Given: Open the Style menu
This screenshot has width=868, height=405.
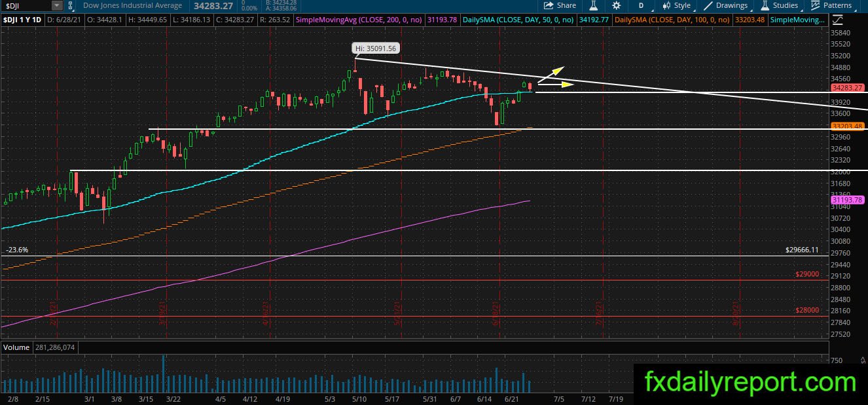Looking at the screenshot, I should pyautogui.click(x=677, y=5).
